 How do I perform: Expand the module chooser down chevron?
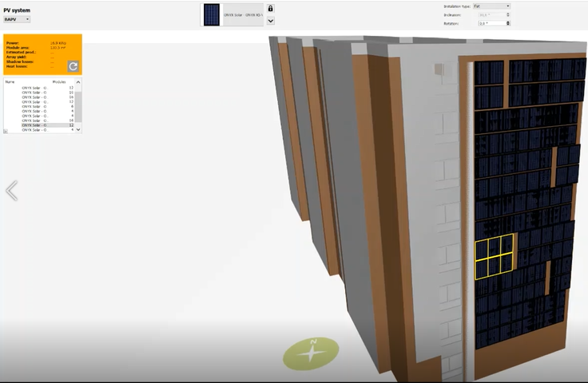271,21
